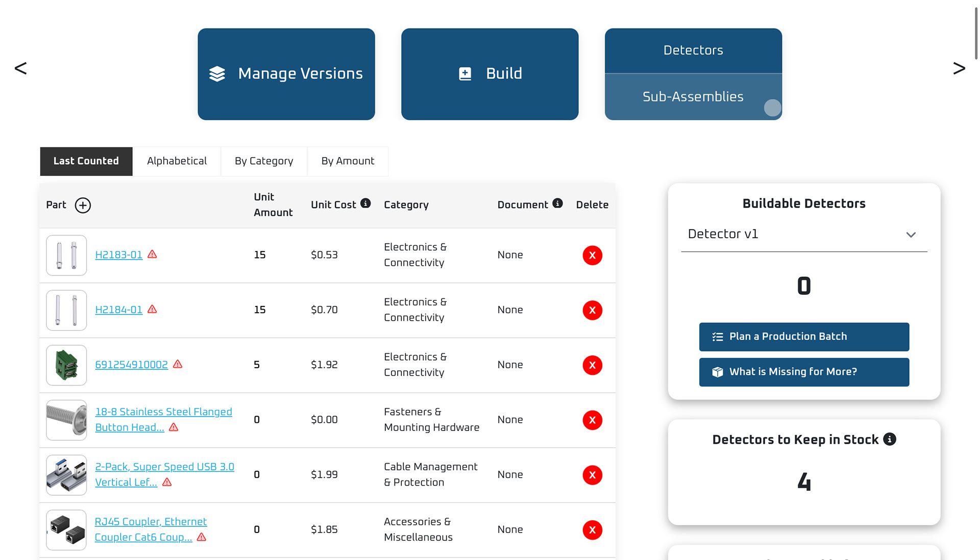
Task: Click the Unit Cost info icon
Action: click(365, 203)
